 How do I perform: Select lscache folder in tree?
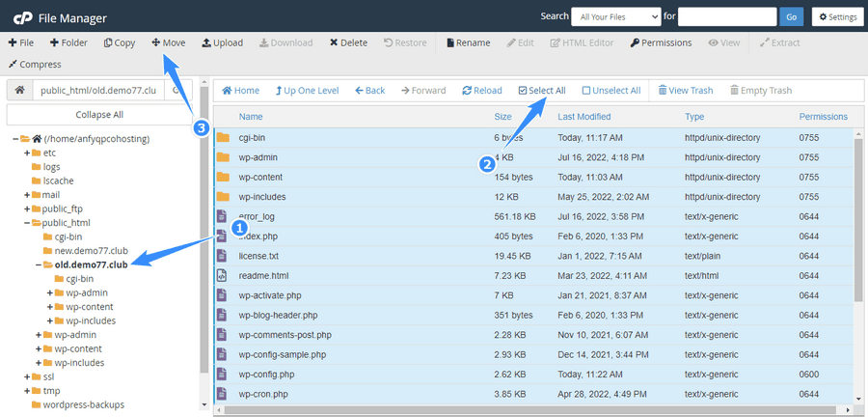point(58,181)
